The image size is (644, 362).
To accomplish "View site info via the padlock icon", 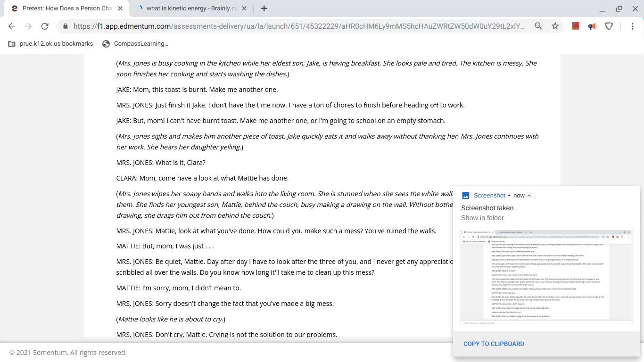I will pyautogui.click(x=65, y=26).
